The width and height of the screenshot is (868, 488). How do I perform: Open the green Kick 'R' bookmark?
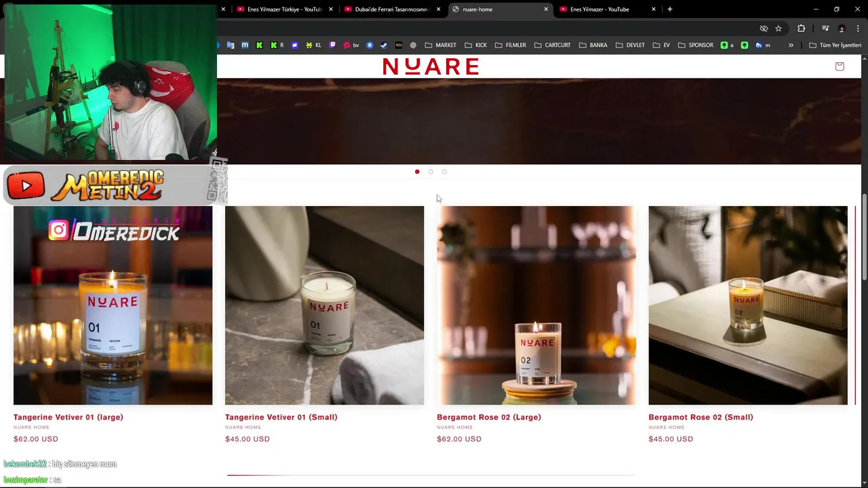tap(277, 45)
